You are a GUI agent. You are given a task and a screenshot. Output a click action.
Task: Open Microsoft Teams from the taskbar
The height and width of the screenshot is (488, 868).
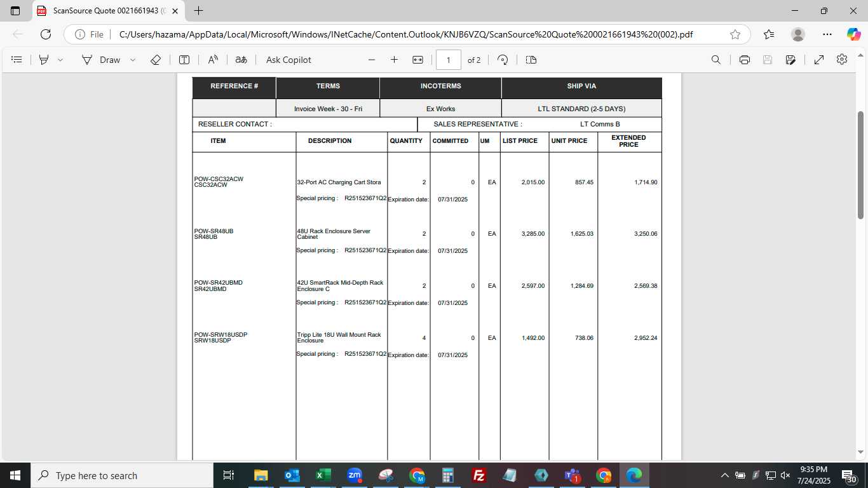pos(573,475)
